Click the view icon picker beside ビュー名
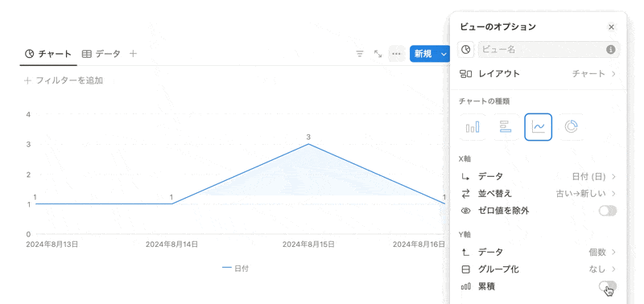The width and height of the screenshot is (644, 304). point(465,49)
